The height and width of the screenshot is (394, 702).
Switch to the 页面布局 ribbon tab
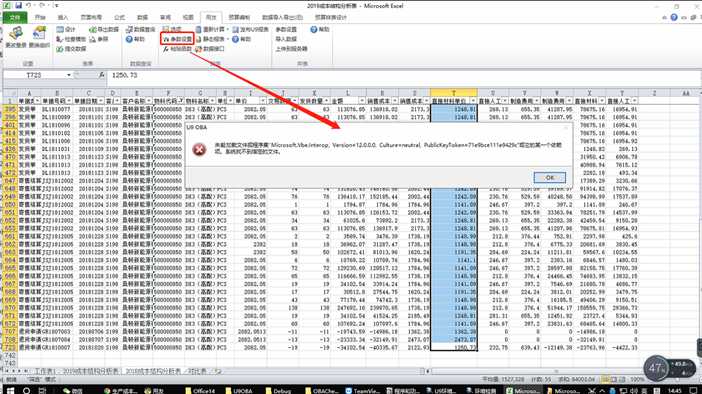[91, 17]
